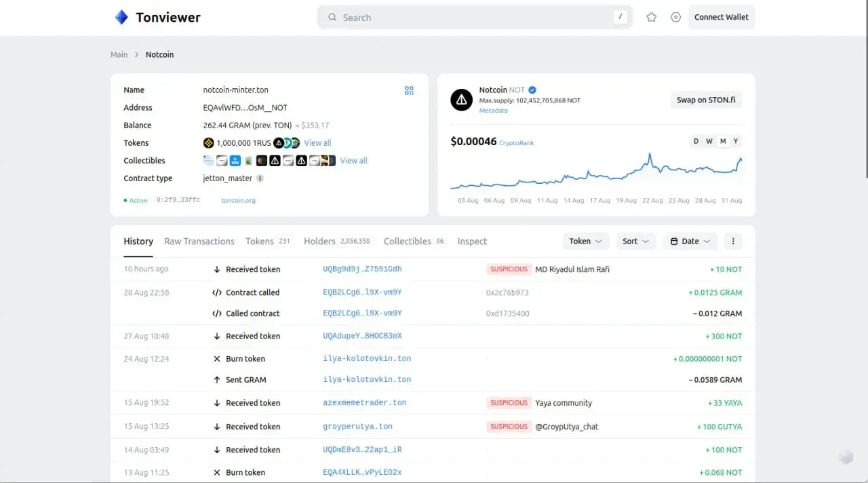
Task: Select Y chart period
Action: [x=736, y=141]
